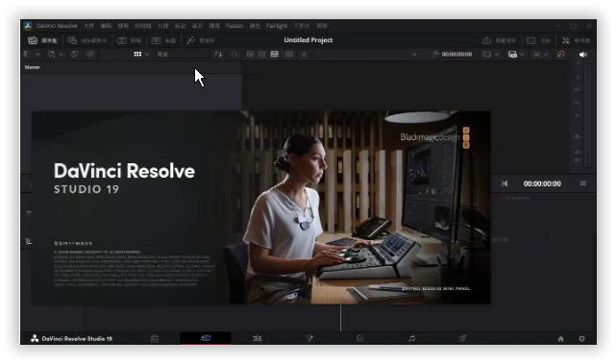The width and height of the screenshot is (616, 364).
Task: Open the DaVinci Resolve application menu
Action: [x=57, y=26]
